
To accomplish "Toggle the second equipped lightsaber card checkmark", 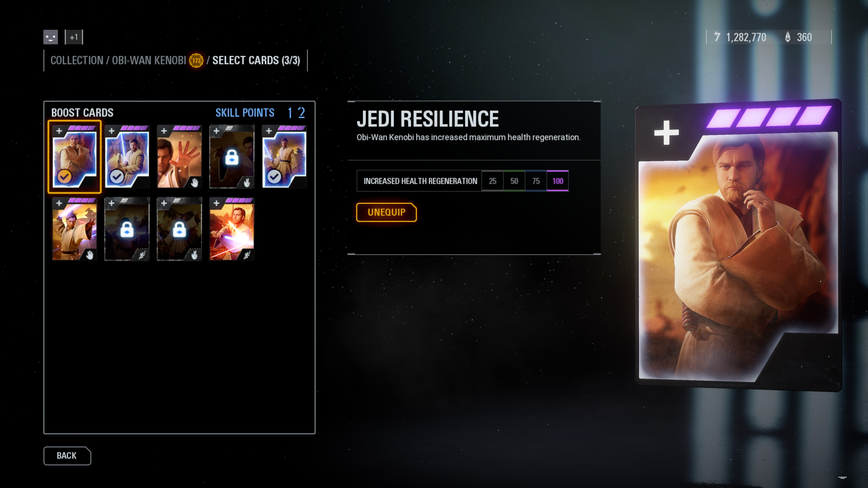I will 117,176.
